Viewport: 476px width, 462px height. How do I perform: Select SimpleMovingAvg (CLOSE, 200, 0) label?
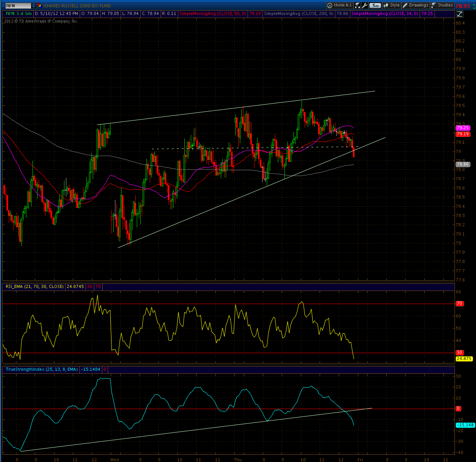coord(299,13)
